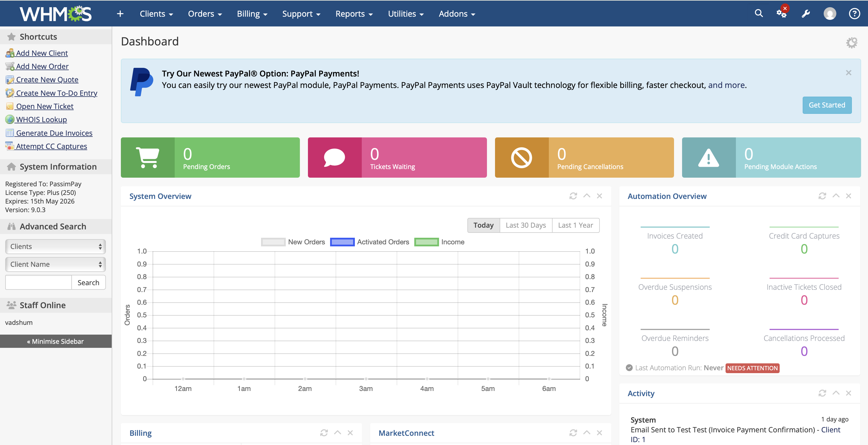Click the help question mark icon
Viewport: 868px width, 445px height.
coord(854,14)
